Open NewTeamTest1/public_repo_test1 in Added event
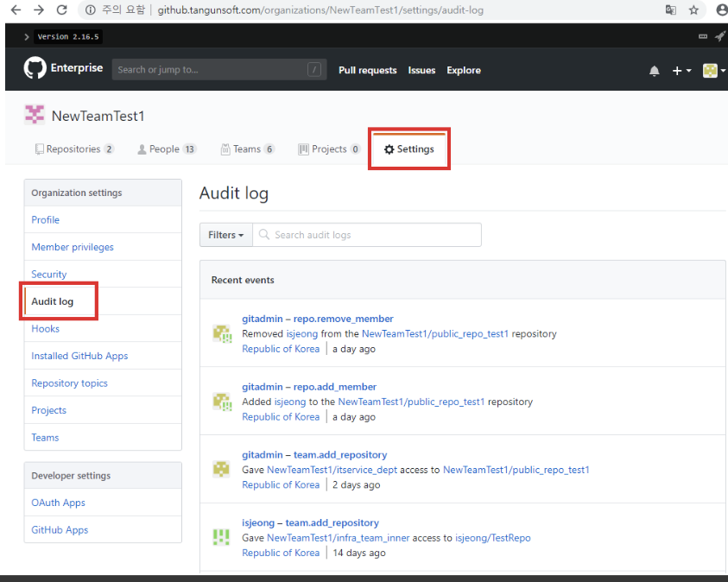 (x=411, y=402)
